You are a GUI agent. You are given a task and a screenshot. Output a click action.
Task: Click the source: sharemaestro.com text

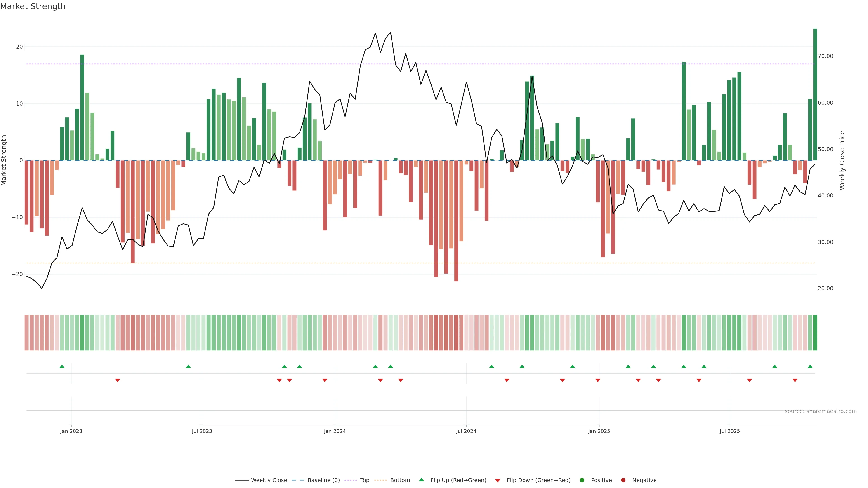click(x=821, y=411)
